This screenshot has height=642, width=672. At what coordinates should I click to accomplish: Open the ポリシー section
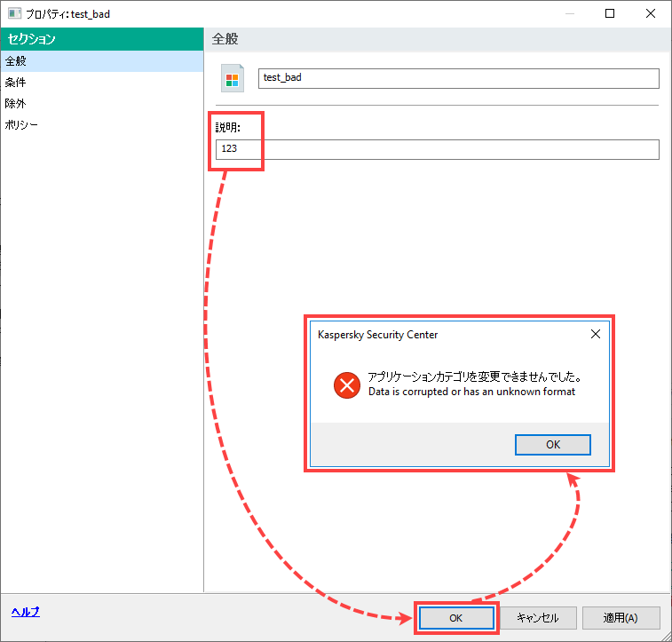coord(101,124)
